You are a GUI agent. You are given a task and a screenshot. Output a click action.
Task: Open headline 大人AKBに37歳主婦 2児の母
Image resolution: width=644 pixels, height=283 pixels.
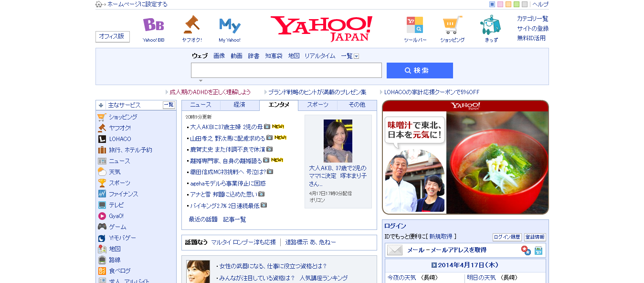(226, 127)
